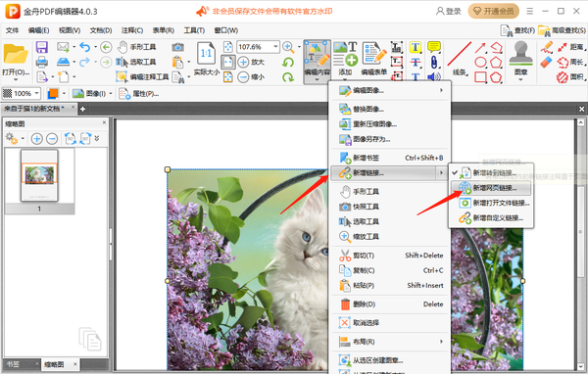Choose Add Bookmark (新增书签) menu entry
The width and height of the screenshot is (588, 374).
tap(390, 158)
